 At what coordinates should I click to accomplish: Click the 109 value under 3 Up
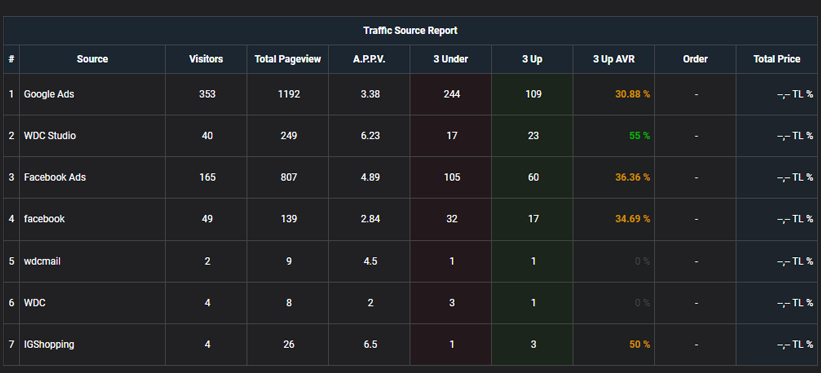[x=533, y=94]
